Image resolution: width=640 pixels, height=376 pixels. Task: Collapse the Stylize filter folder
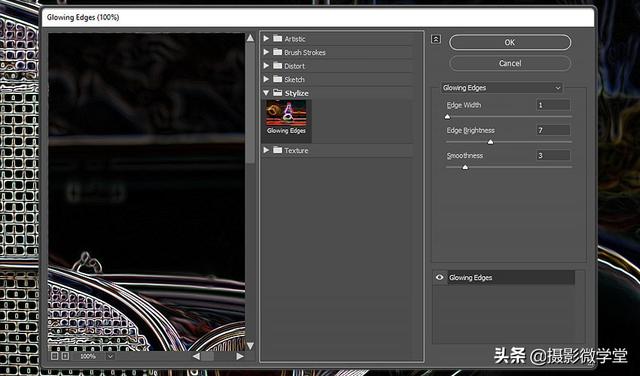pyautogui.click(x=266, y=93)
